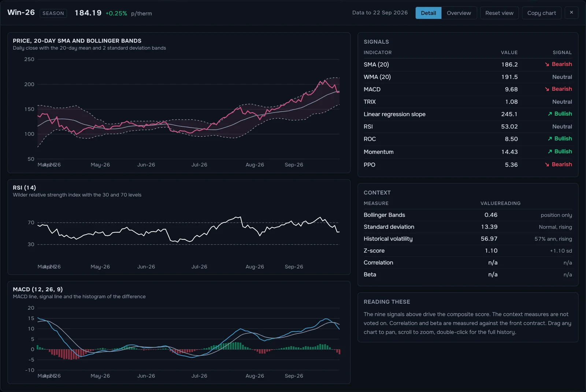Click the Neutral signal for TRIX

pyautogui.click(x=562, y=102)
